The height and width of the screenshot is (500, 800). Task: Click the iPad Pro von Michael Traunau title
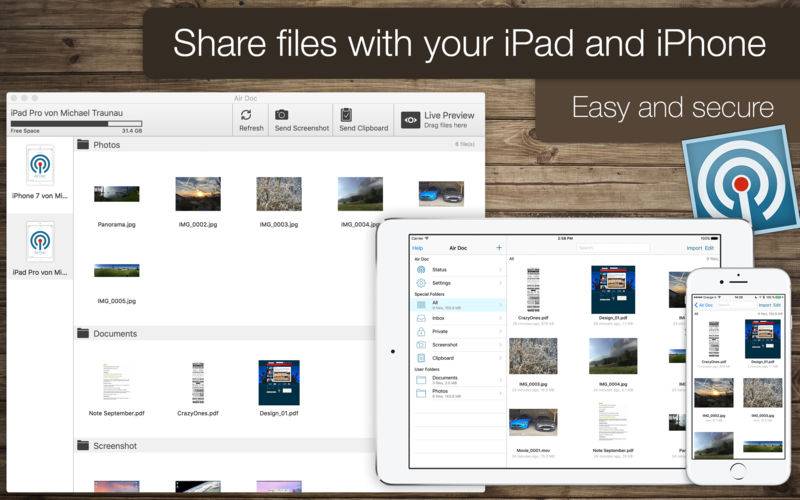(67, 113)
